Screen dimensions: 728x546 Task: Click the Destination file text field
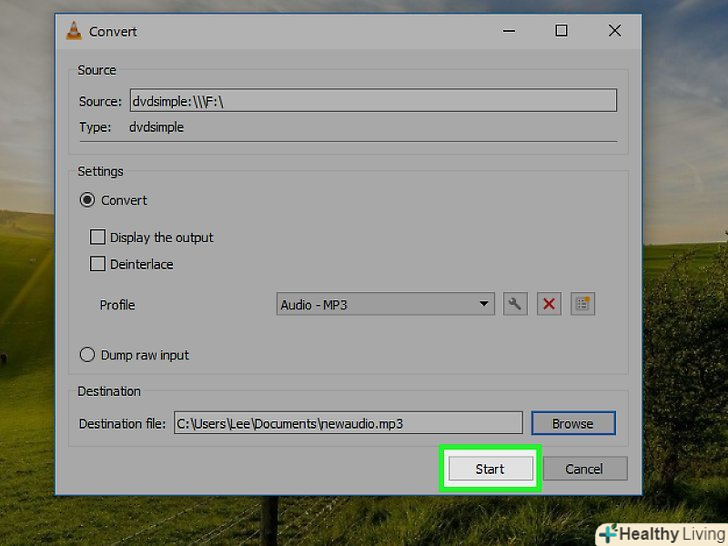click(x=348, y=423)
